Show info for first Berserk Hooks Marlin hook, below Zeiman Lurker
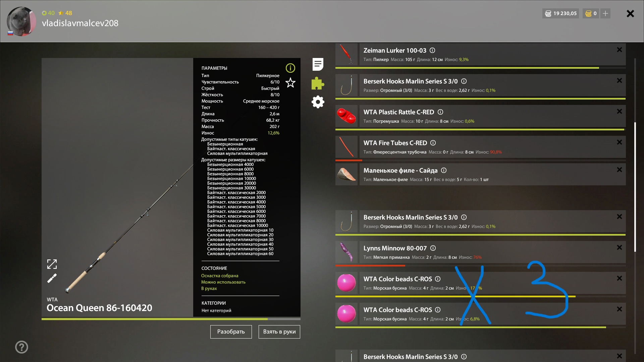Screen dimensions: 644x362 tap(464, 81)
